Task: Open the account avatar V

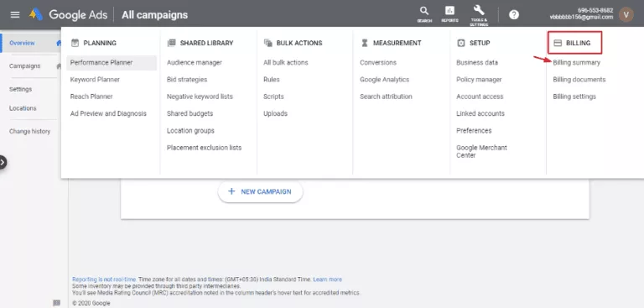Action: point(626,14)
